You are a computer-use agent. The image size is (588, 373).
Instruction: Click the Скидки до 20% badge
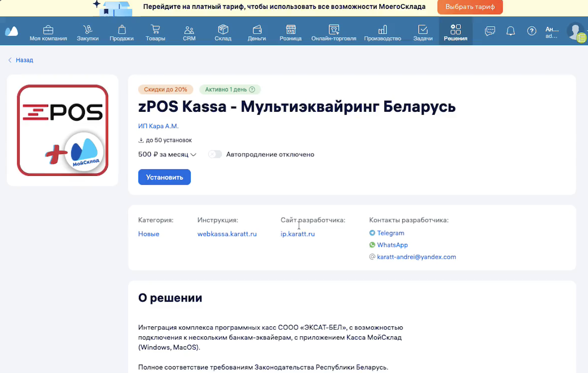(x=165, y=89)
